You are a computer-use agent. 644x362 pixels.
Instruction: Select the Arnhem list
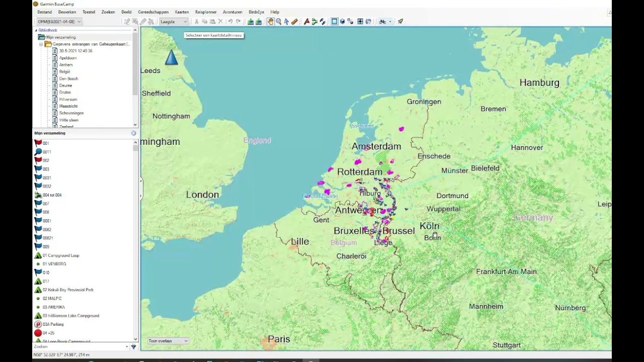pyautogui.click(x=66, y=65)
